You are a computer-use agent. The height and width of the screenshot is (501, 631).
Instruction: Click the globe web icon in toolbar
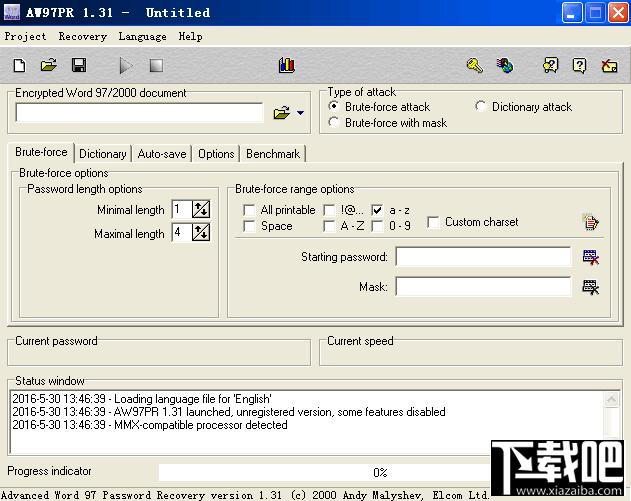click(x=505, y=65)
